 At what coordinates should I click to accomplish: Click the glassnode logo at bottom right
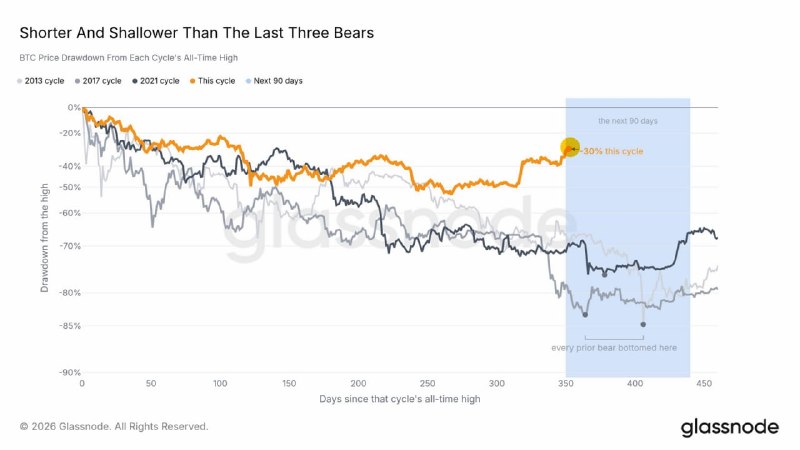tap(730, 427)
